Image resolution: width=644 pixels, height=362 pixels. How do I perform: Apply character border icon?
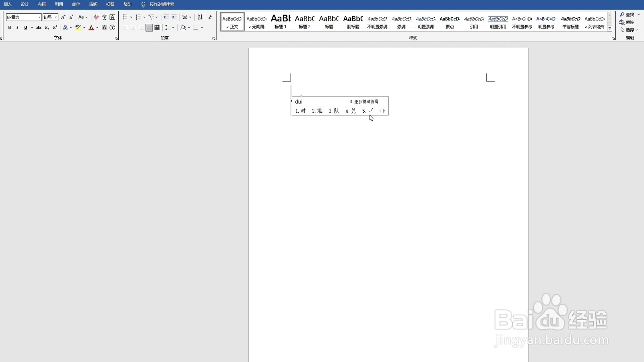112,17
